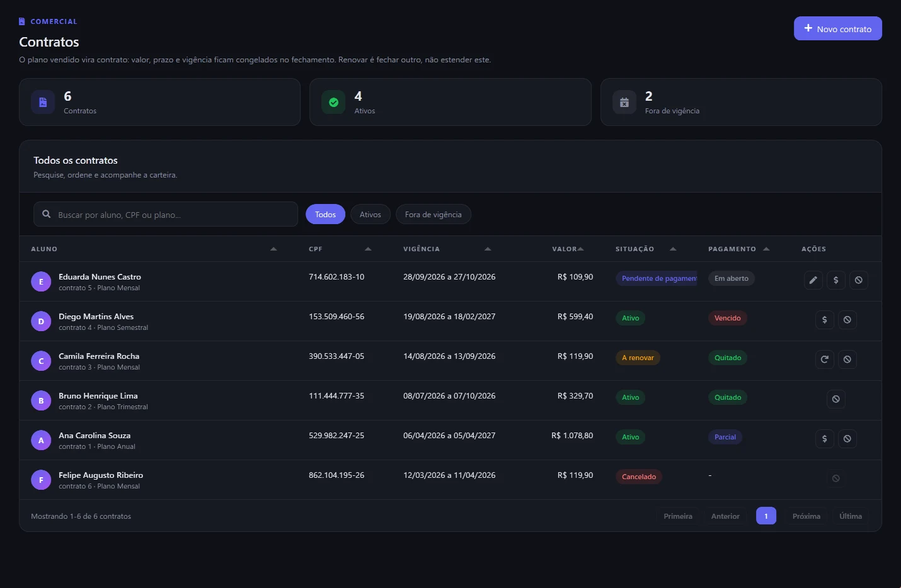Image resolution: width=901 pixels, height=588 pixels.
Task: Cancel Bruno Henrique Lima's contract via the ban icon
Action: [836, 399]
